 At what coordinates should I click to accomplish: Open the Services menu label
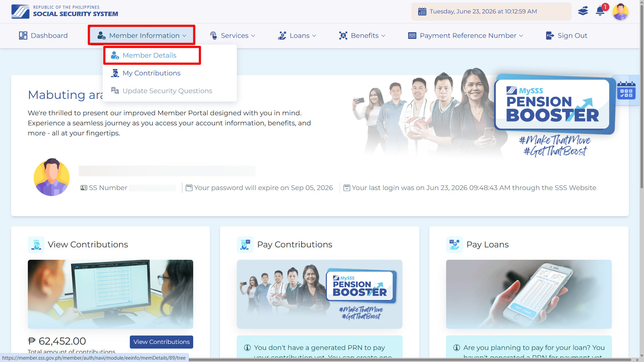234,36
